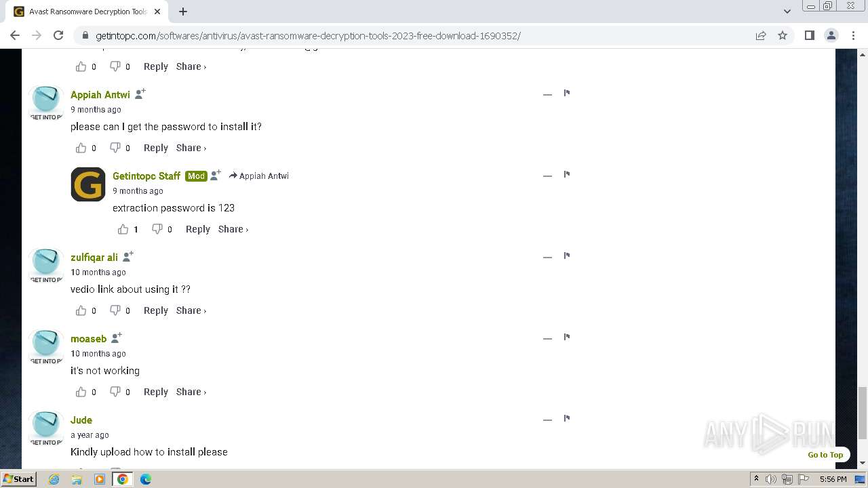Open Chrome three-dot menu
Viewport: 868px width, 488px height.
pyautogui.click(x=854, y=35)
